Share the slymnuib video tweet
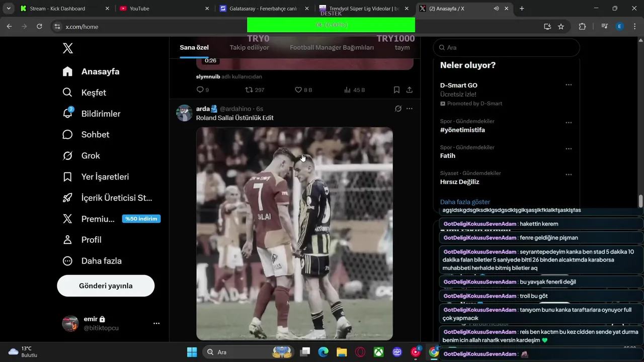The image size is (644, 362). coord(410,89)
